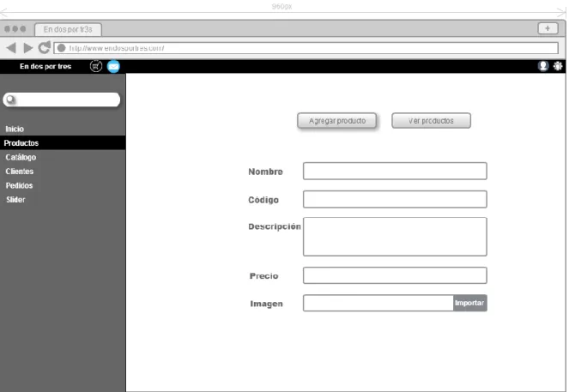The height and width of the screenshot is (392, 569).
Task: Open the settings gear icon
Action: (558, 66)
